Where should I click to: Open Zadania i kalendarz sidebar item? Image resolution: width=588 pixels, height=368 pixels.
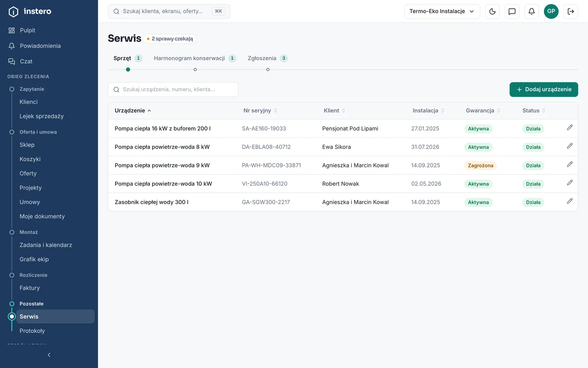(55, 245)
